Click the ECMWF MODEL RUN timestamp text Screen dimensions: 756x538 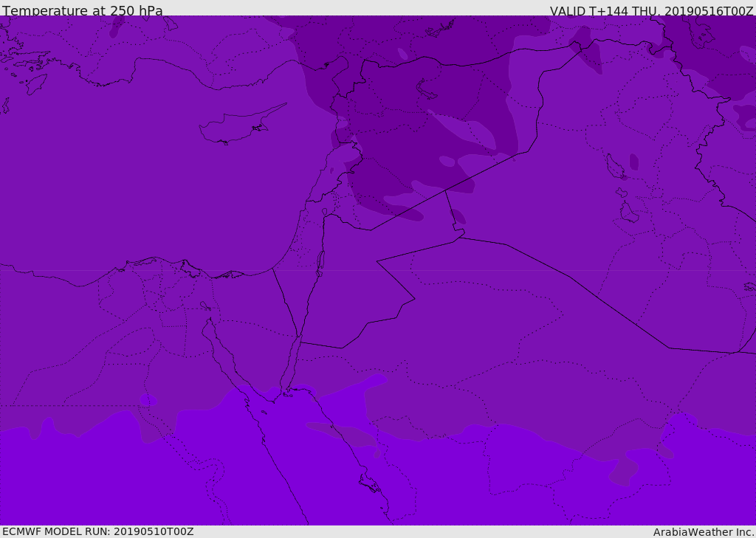[98, 531]
